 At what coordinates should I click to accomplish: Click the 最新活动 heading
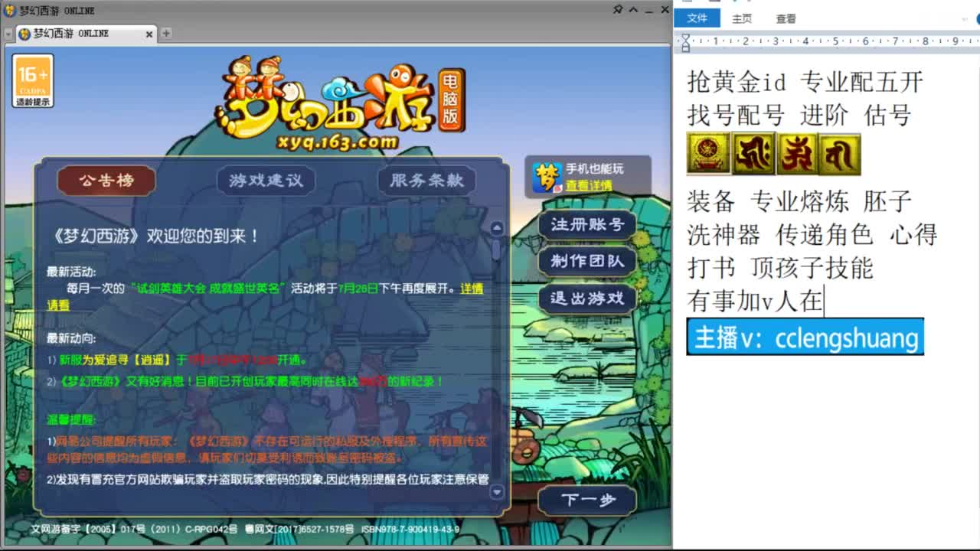[71, 272]
